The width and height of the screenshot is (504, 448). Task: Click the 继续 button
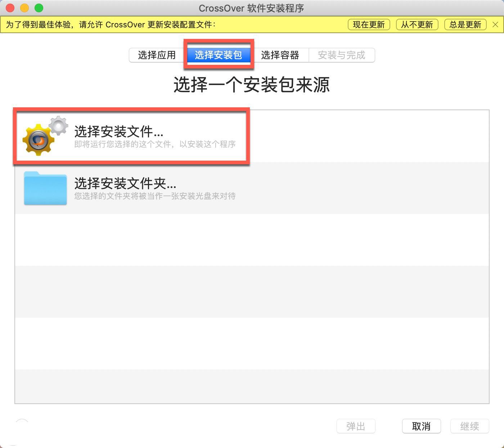pos(469,426)
